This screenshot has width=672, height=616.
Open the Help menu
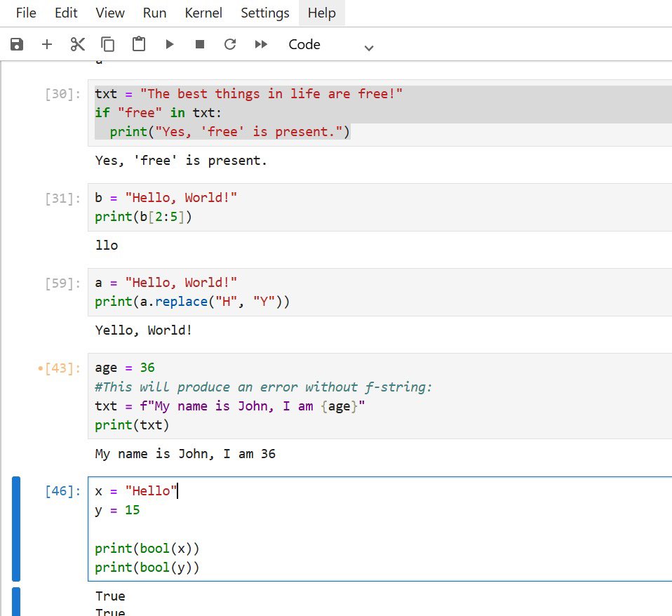[x=321, y=13]
